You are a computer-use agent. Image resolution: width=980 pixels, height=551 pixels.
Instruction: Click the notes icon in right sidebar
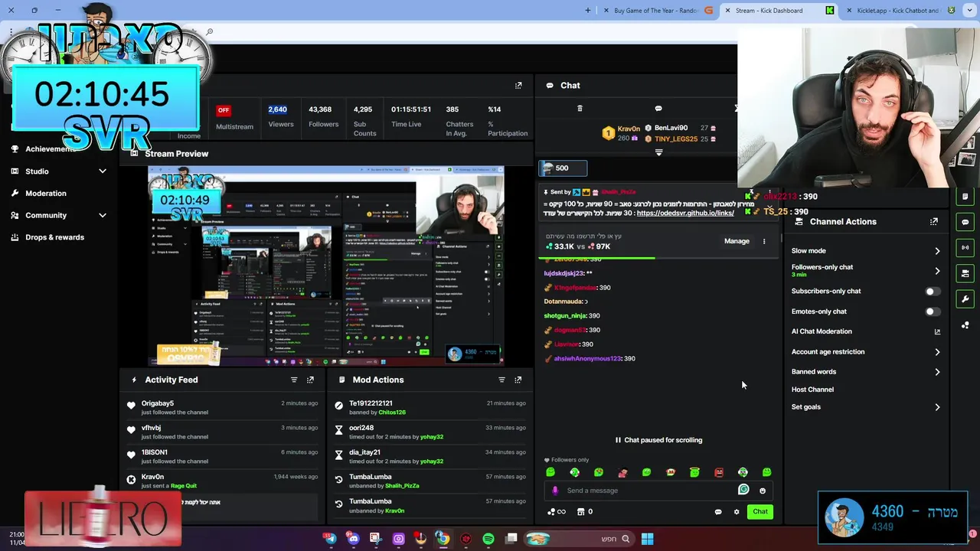coord(965,197)
